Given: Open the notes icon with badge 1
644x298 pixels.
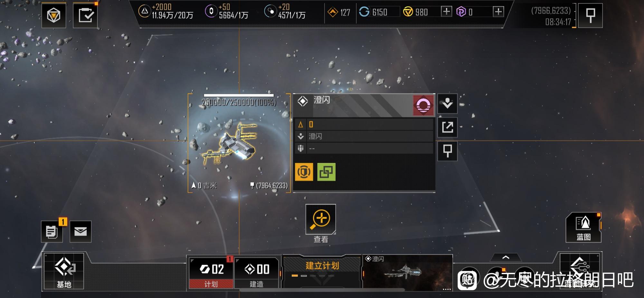Looking at the screenshot, I should [52, 231].
